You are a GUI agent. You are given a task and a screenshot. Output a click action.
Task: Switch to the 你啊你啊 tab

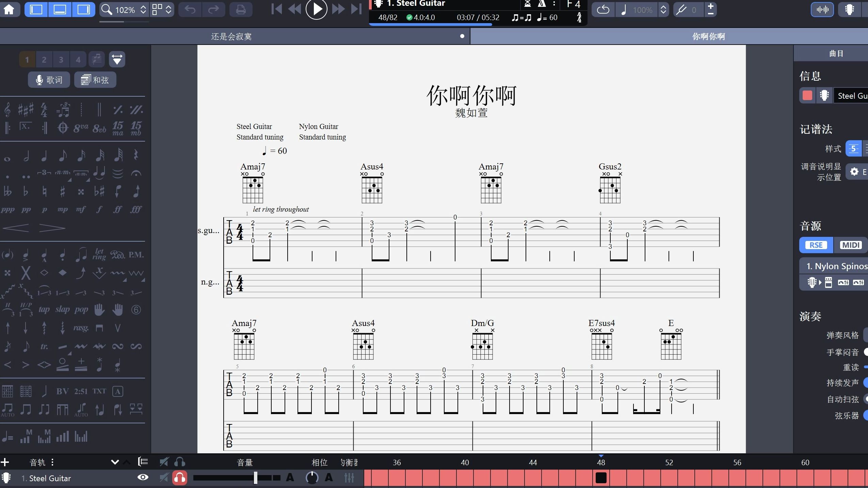709,36
